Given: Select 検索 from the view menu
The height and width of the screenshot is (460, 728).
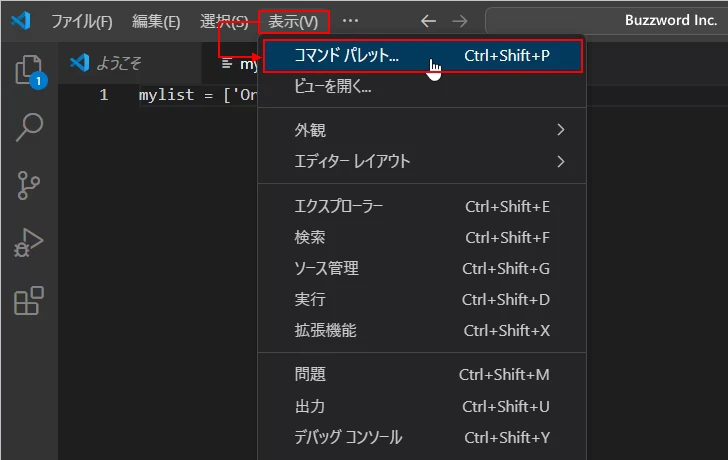Looking at the screenshot, I should coord(422,237).
